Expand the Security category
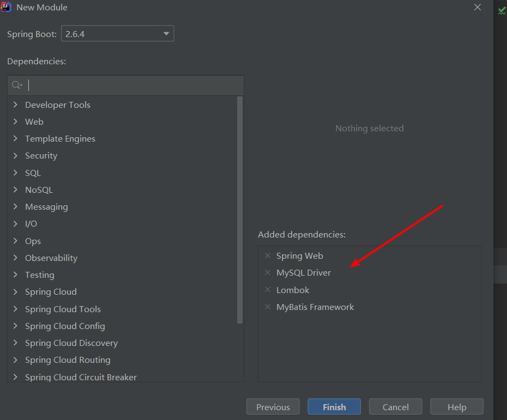 pos(15,155)
